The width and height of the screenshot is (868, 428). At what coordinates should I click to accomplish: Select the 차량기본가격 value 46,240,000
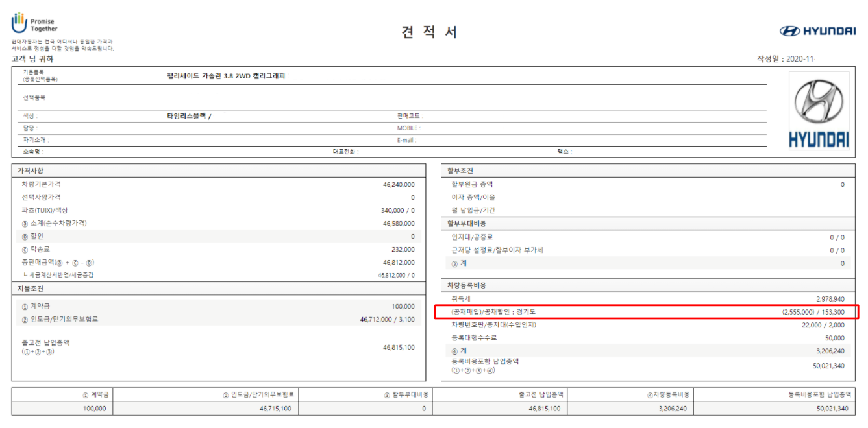click(x=399, y=185)
